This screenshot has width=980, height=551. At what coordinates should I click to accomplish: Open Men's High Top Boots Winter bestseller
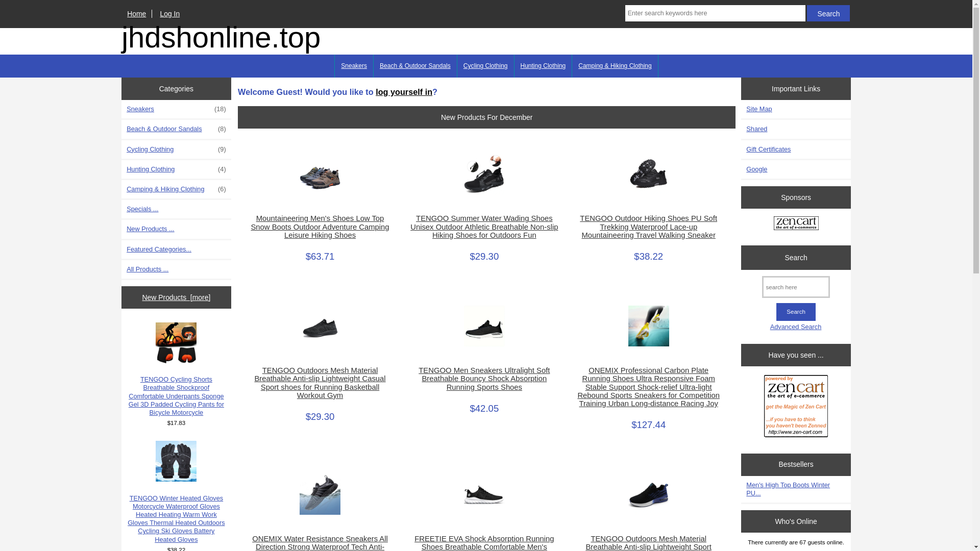click(788, 489)
